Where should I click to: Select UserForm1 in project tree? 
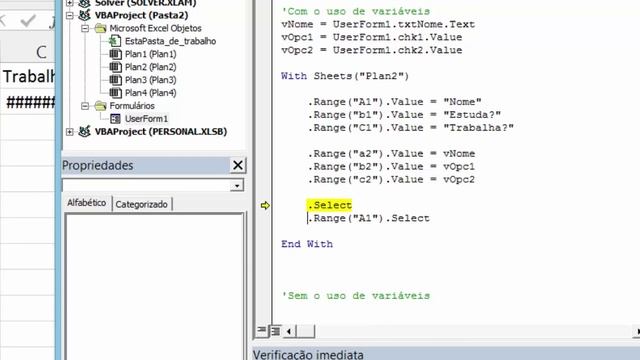147,119
